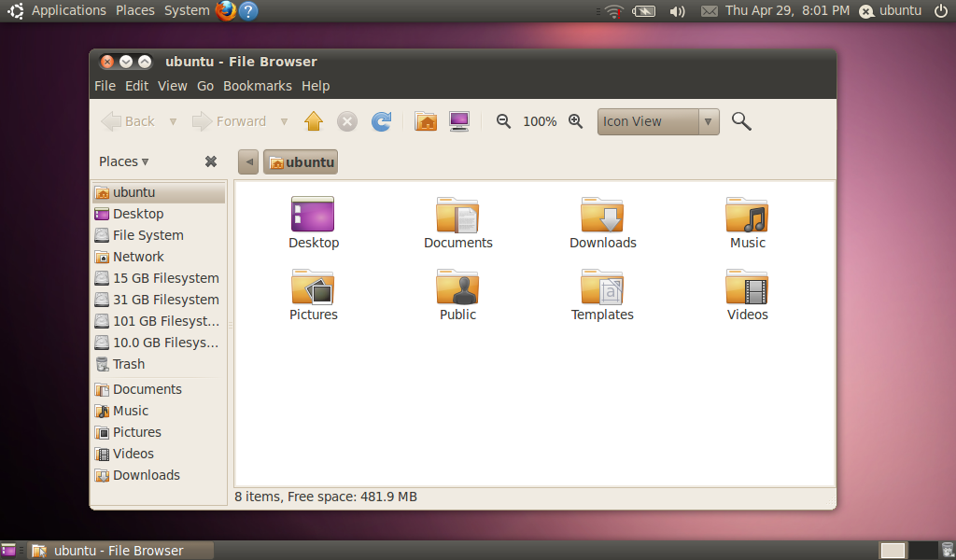956x560 pixels.
Task: Click the Reload icon in toolbar
Action: [381, 121]
